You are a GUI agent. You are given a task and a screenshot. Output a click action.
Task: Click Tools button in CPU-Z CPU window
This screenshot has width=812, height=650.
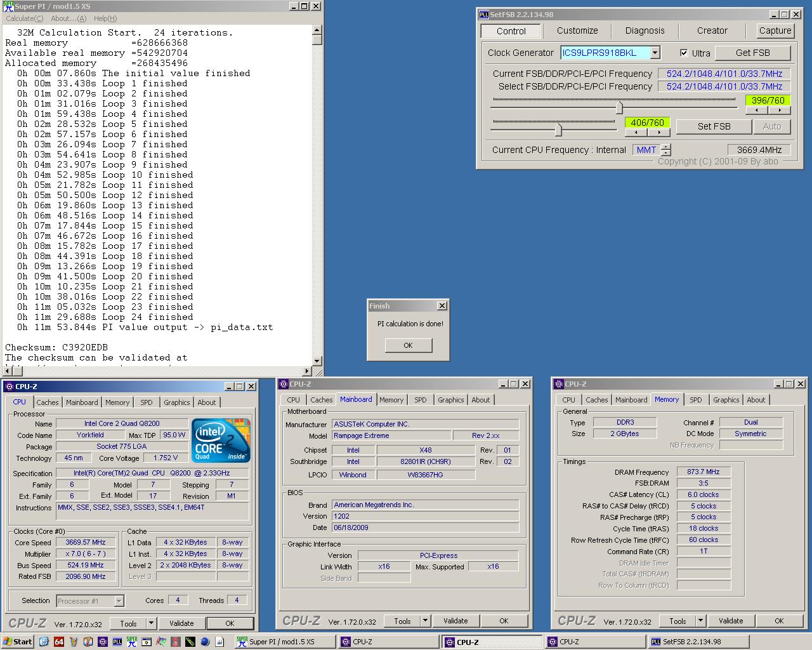[x=128, y=623]
